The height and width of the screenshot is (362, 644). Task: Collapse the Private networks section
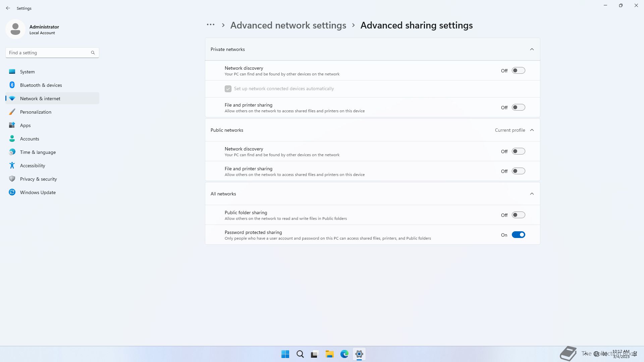coord(532,49)
